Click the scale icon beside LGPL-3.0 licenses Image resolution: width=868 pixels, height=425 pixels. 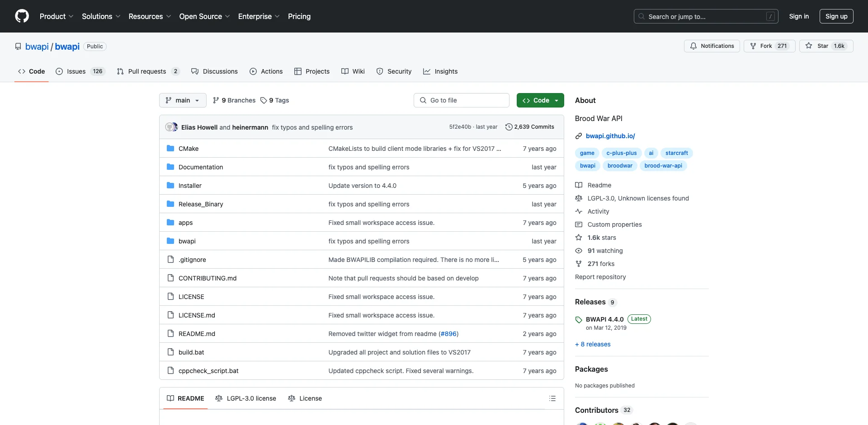[578, 198]
